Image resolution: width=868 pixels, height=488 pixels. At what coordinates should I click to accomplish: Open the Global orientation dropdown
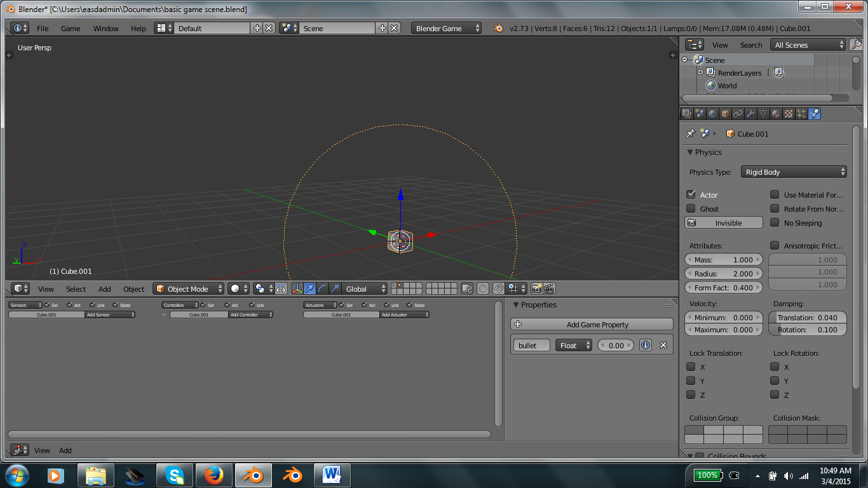click(x=364, y=288)
